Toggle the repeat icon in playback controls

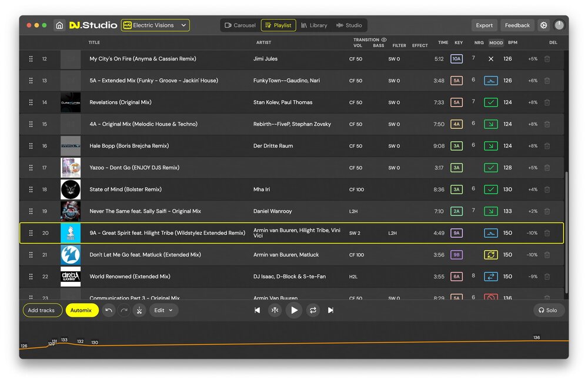pos(313,310)
